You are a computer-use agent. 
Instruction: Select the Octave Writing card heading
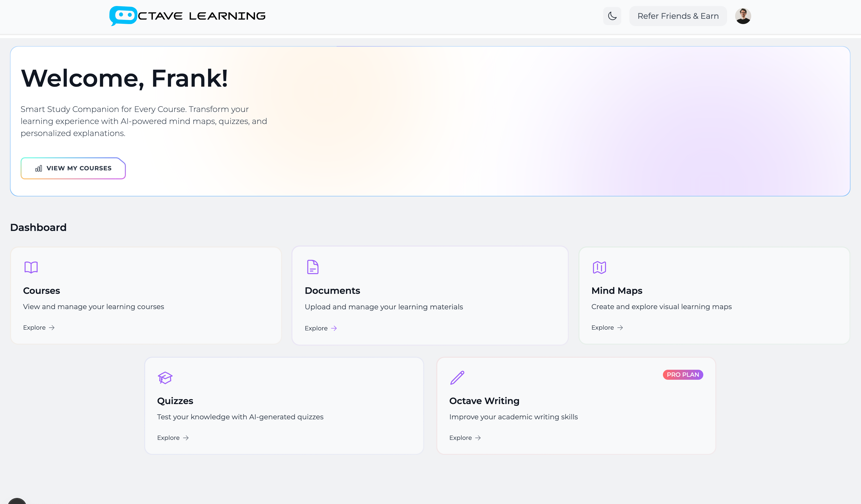coord(484,401)
